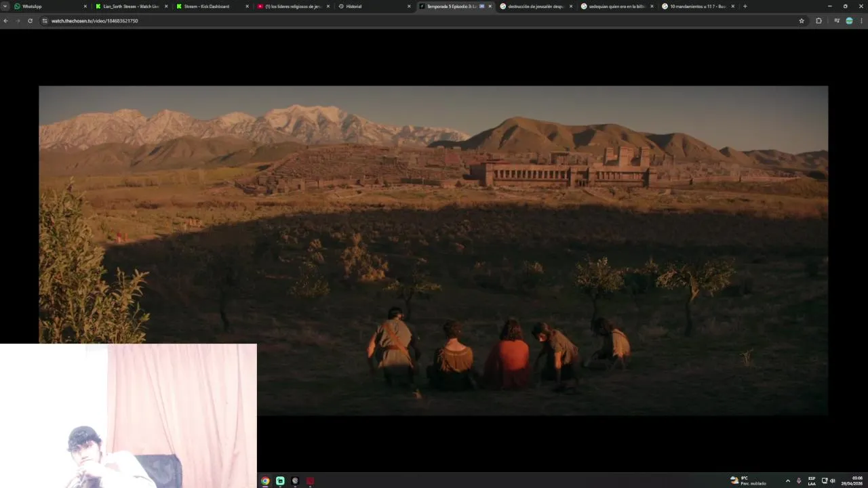Open volume control tray icon
868x488 pixels.
[x=833, y=481]
